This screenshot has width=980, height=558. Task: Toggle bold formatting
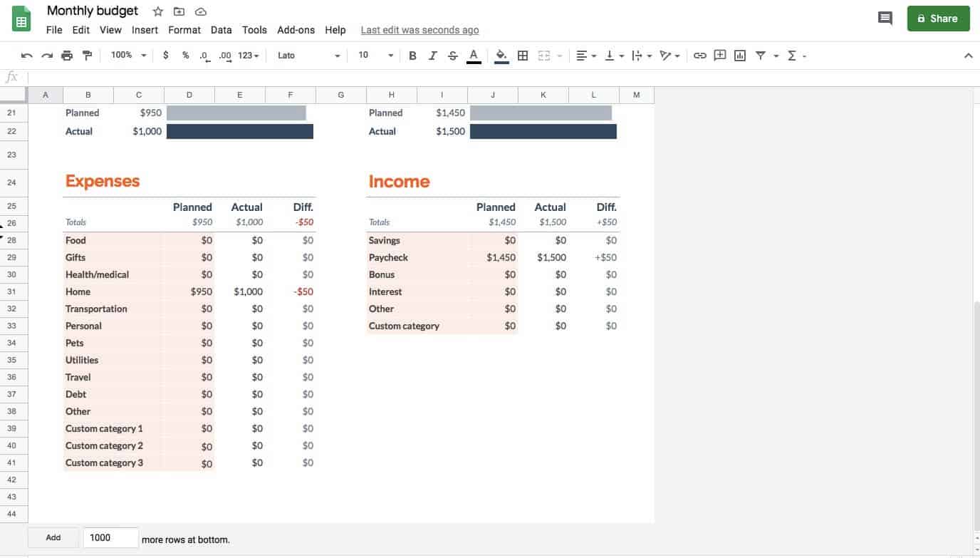pos(412,56)
